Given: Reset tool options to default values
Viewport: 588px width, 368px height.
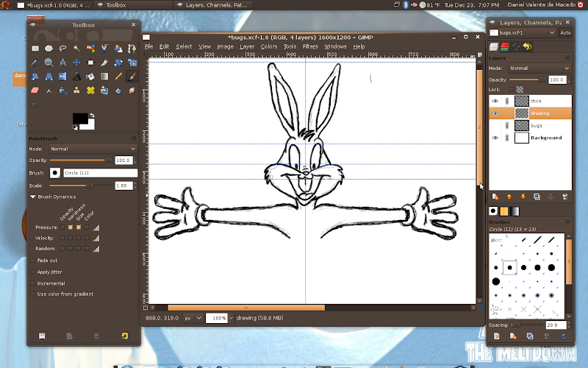Looking at the screenshot, I should (x=124, y=336).
